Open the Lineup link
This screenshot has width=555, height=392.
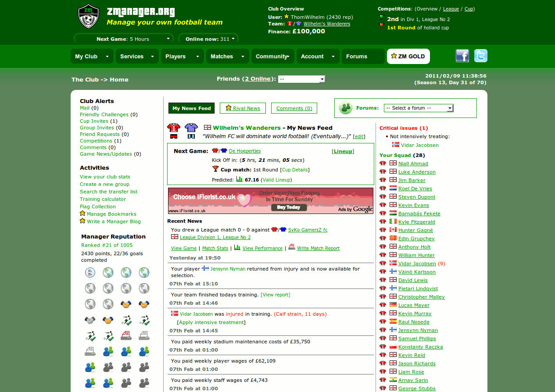point(343,151)
